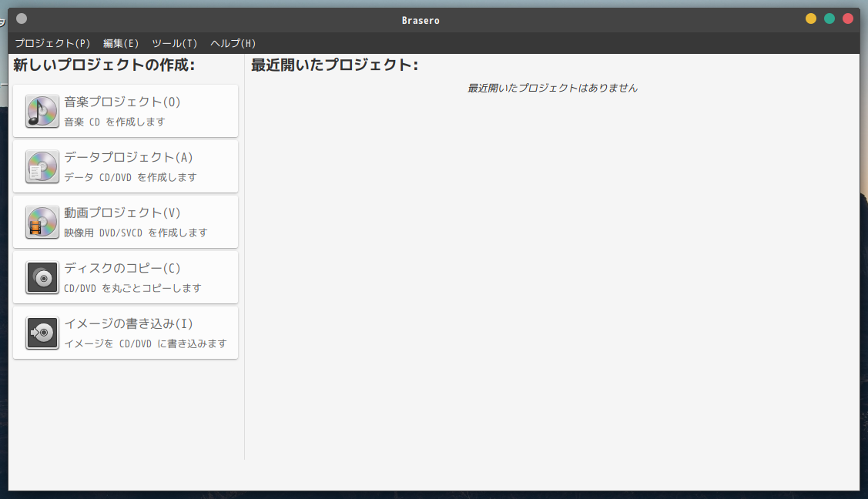Start a new データプロジェクト(A)
This screenshot has height=499, width=868.
pos(126,166)
